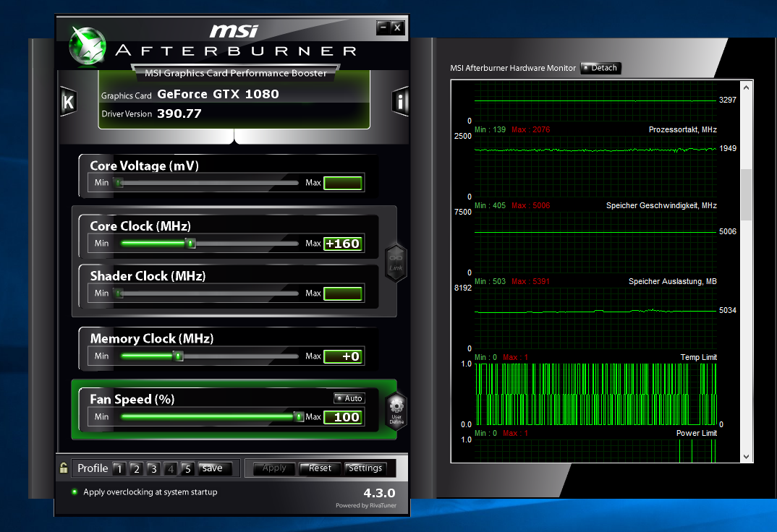777x532 pixels.
Task: Click the hardware monitor scrollbar thumb
Action: point(746,195)
